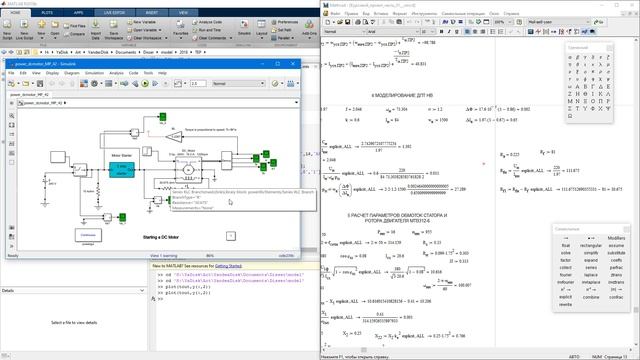
Task: Toggle align left in Mathcad formatting bar
Action: (x=467, y=31)
